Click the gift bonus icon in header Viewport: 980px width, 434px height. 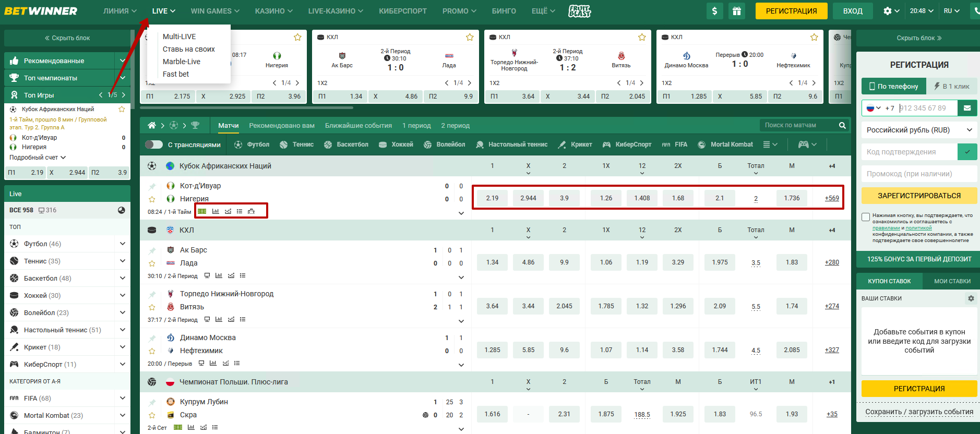[736, 11]
